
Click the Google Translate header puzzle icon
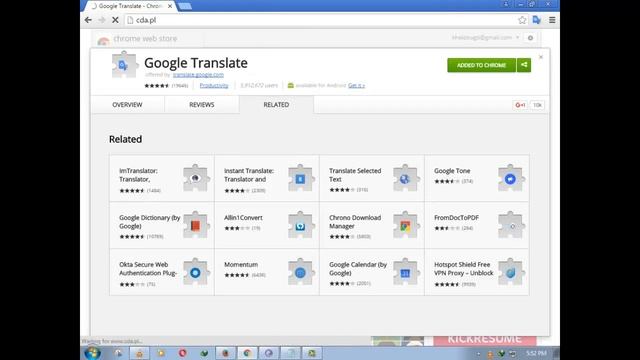point(124,64)
